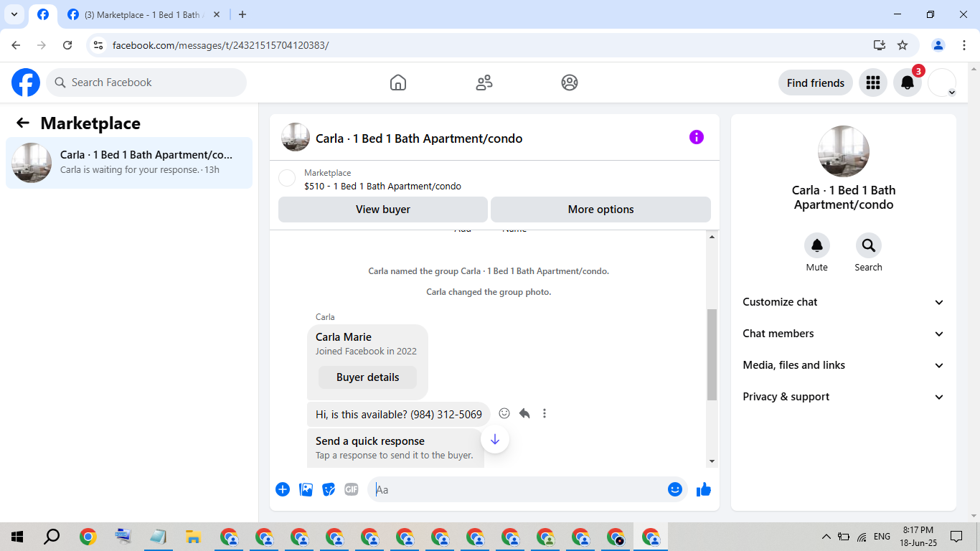Open conversation information icon

click(x=697, y=137)
